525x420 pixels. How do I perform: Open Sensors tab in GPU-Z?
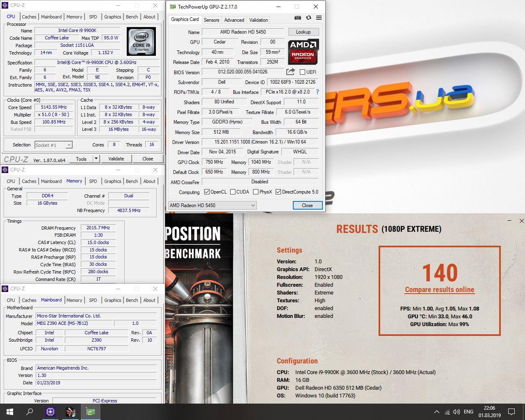tap(212, 20)
